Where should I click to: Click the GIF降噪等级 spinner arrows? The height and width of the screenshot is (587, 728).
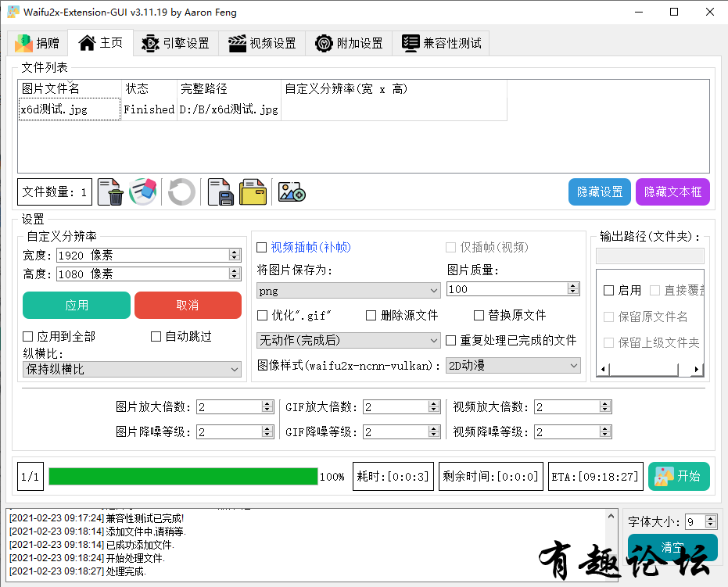point(434,431)
